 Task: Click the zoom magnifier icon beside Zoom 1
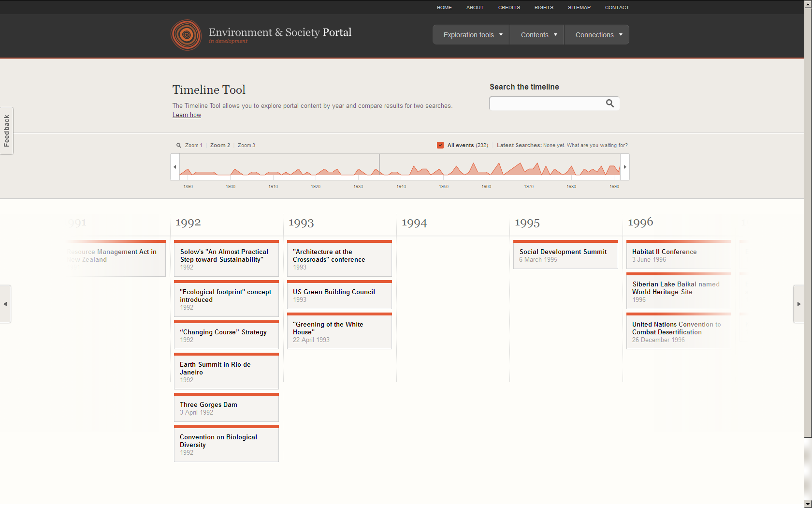coord(179,145)
